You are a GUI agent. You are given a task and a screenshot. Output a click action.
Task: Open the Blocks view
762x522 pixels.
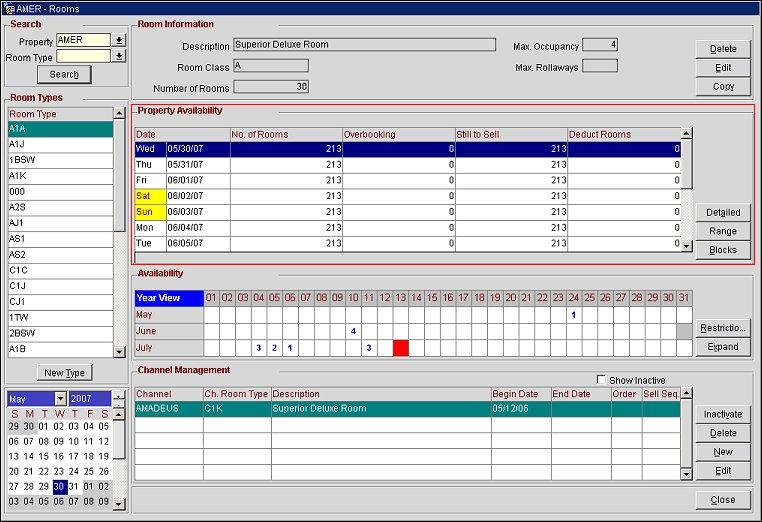pos(723,250)
